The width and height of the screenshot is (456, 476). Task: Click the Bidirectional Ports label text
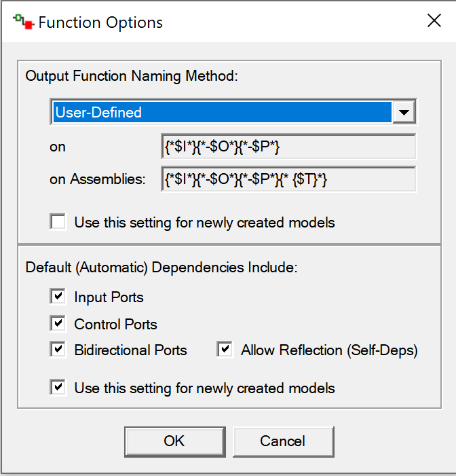point(131,350)
